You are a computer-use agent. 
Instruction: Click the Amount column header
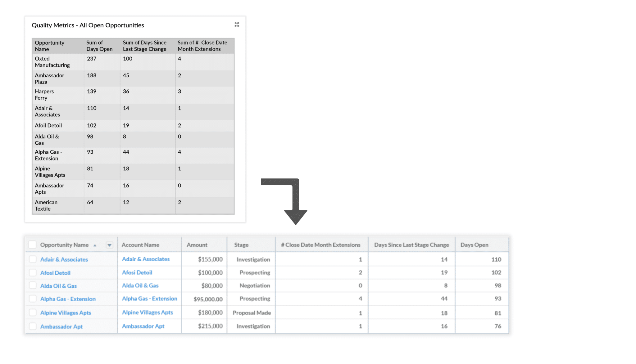click(x=197, y=245)
